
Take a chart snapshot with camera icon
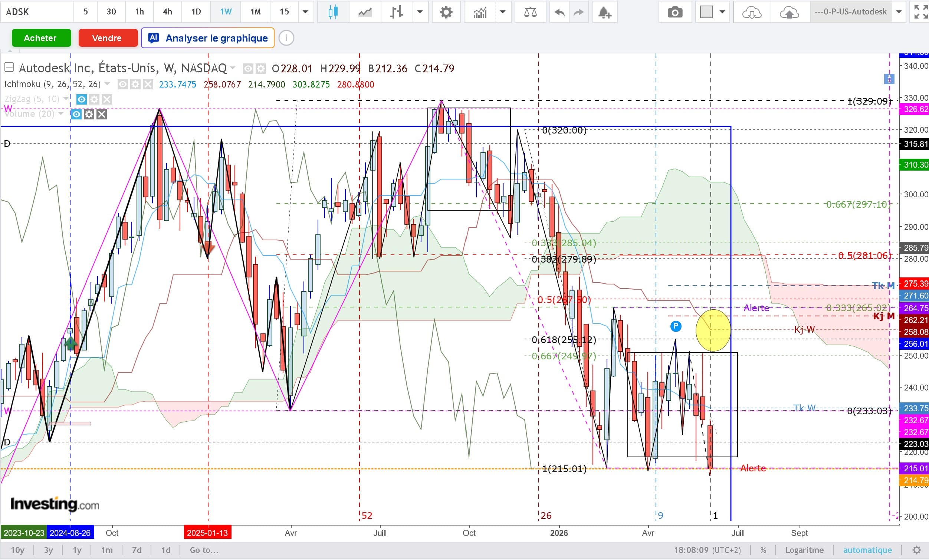point(675,12)
